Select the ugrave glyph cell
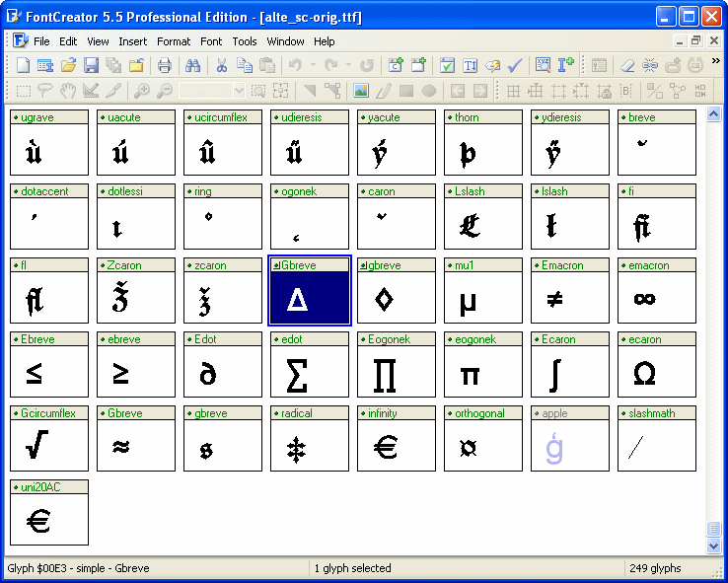This screenshot has width=728, height=583. (x=49, y=142)
